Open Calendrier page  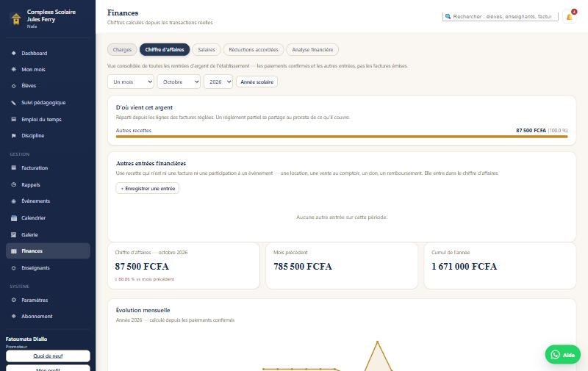tap(48, 217)
